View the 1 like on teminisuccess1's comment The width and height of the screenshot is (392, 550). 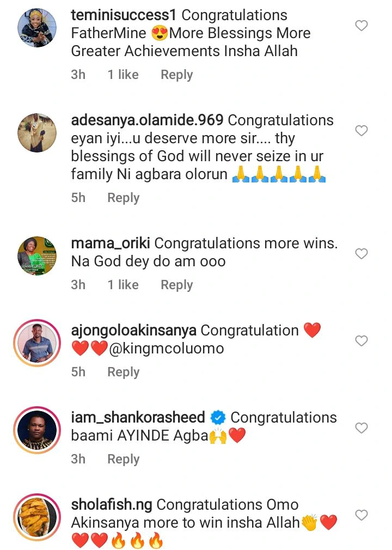click(x=123, y=75)
